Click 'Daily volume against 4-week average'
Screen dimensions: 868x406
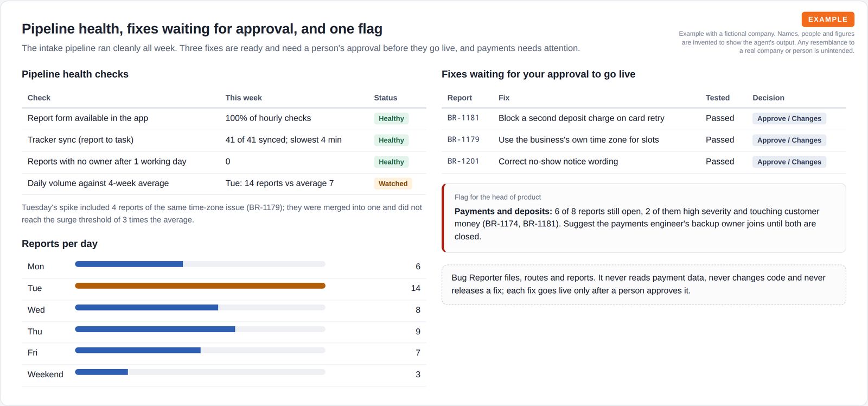tap(98, 183)
